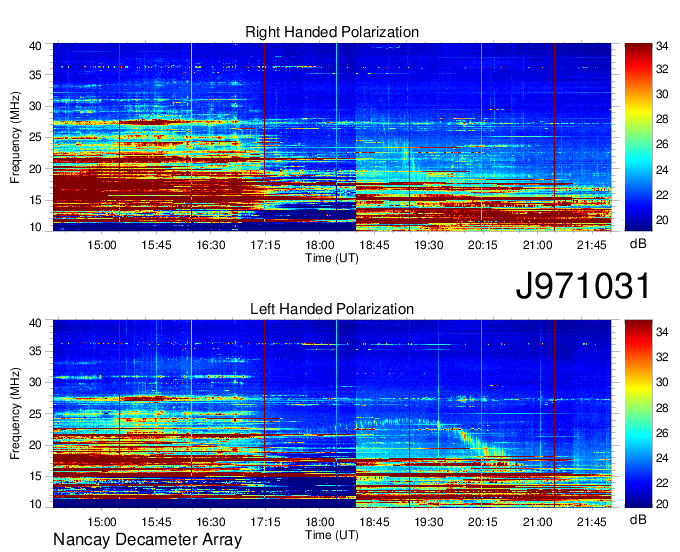
Task: Click "Time (UT)" under the Right Handed plot
Action: pyautogui.click(x=332, y=258)
